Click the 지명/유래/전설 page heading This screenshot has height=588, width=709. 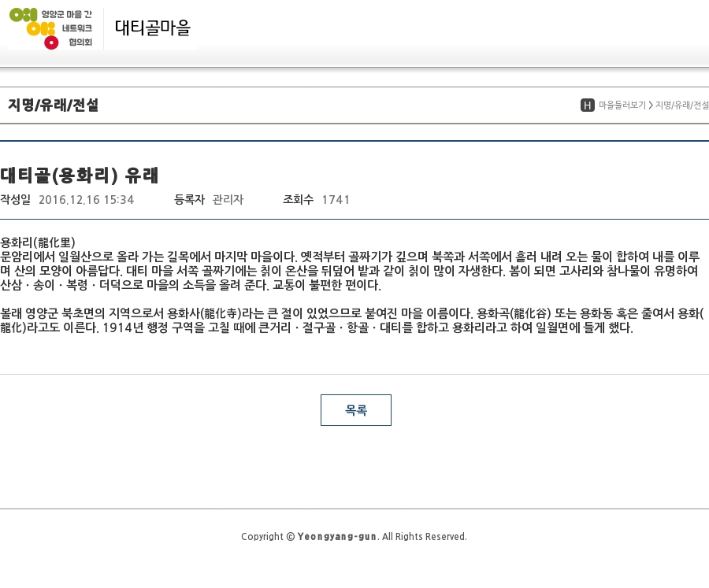click(x=53, y=105)
